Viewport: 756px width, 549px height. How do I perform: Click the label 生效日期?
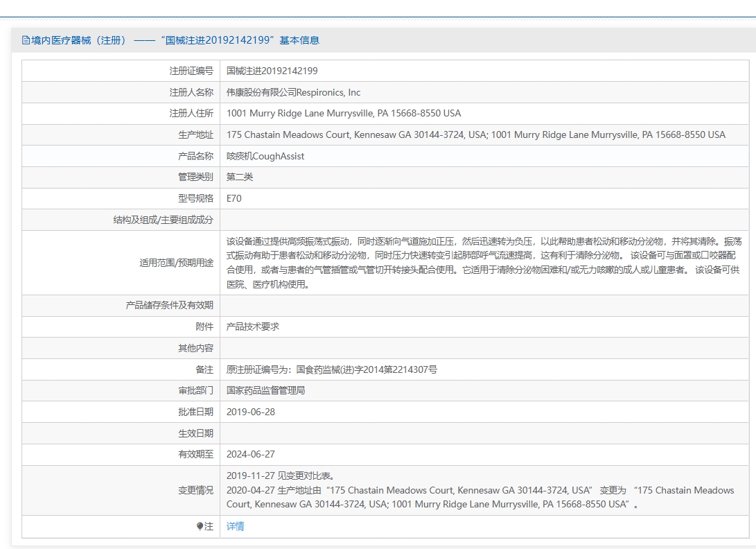[x=195, y=433]
